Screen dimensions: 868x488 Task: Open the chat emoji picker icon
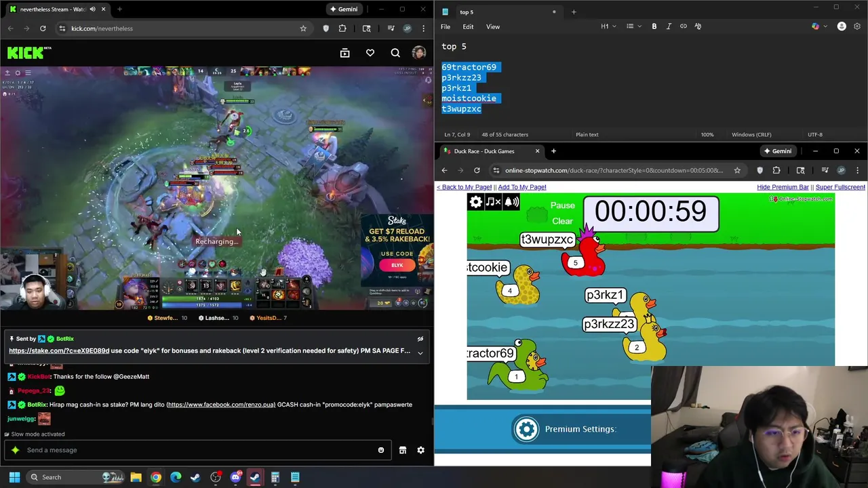381,450
